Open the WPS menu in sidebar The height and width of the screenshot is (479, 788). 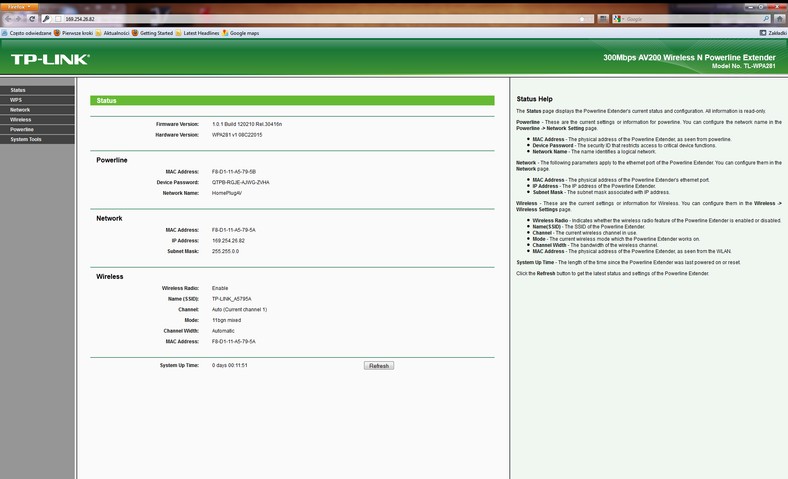pyautogui.click(x=16, y=100)
